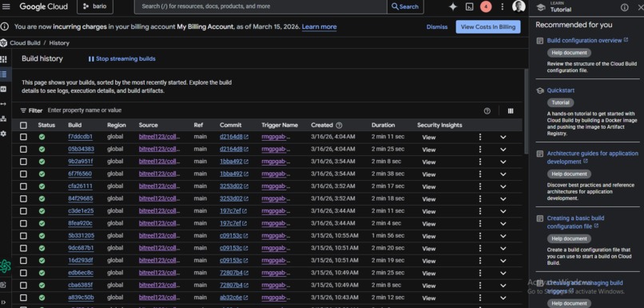Check the box for build f7ddcdb1
The height and width of the screenshot is (308, 644).
coord(23,137)
